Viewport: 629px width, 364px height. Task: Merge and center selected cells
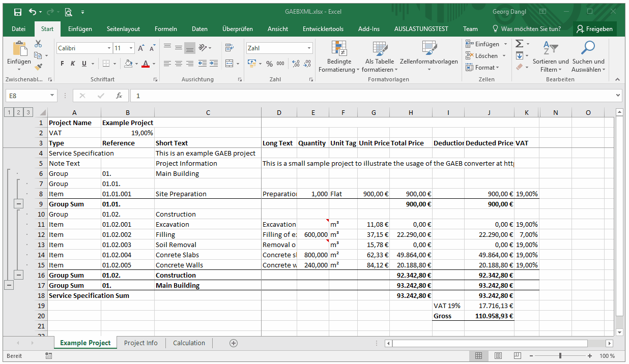pyautogui.click(x=230, y=64)
